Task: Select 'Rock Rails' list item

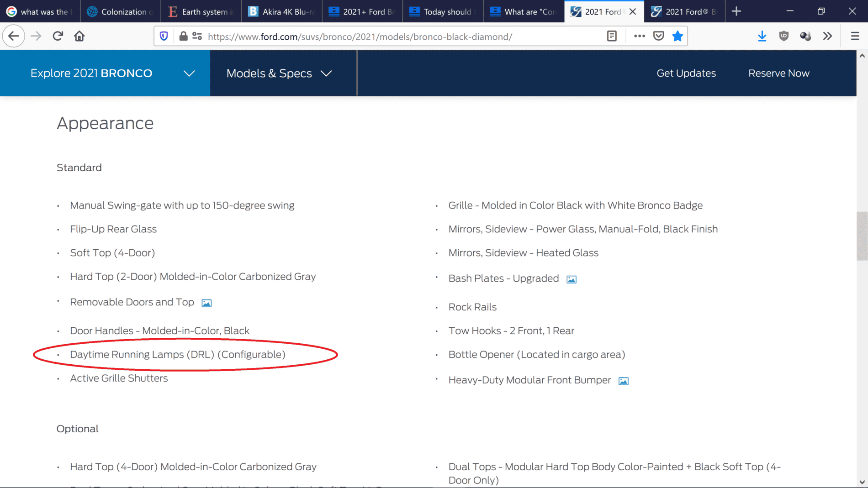Action: pos(472,307)
